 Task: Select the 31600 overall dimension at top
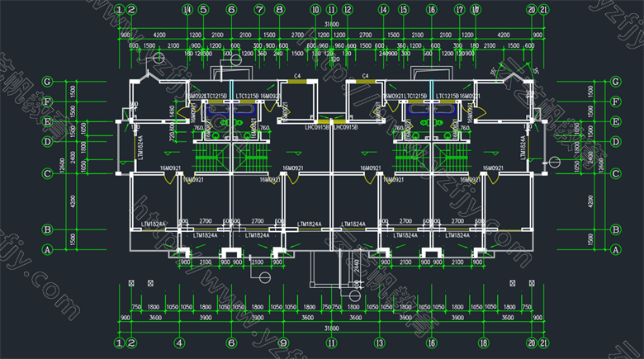[x=330, y=24]
